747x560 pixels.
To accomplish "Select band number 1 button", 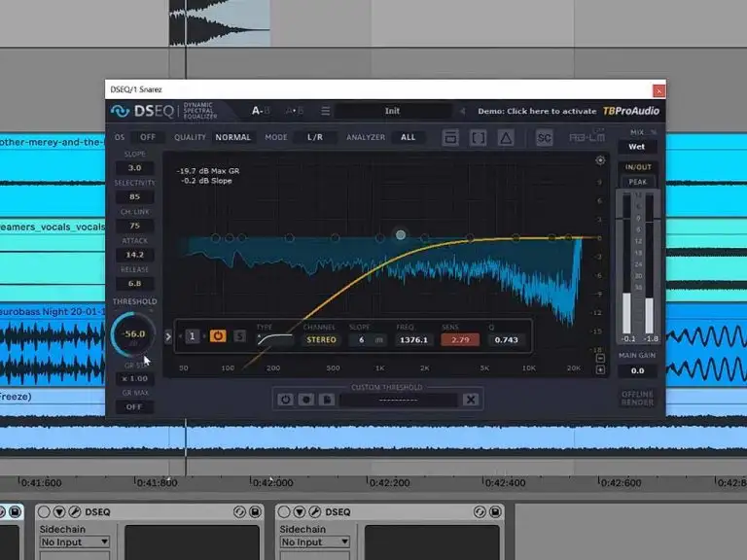I will 192,336.
